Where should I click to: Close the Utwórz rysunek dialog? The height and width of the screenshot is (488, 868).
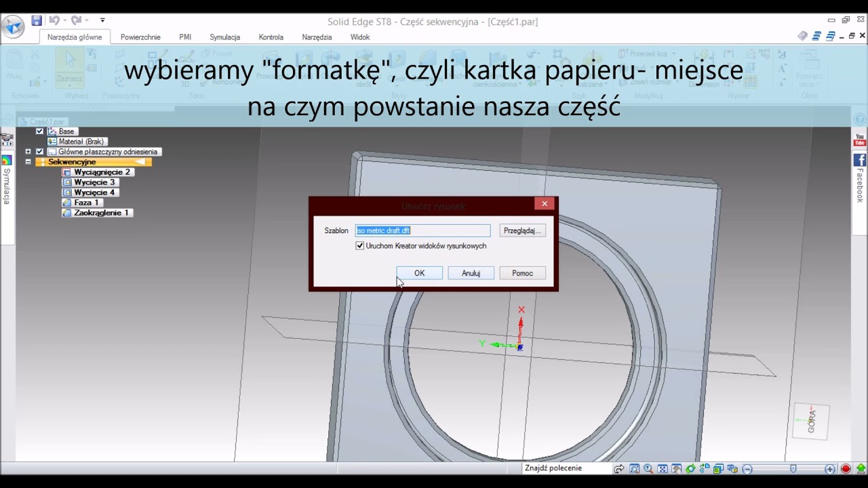pyautogui.click(x=544, y=203)
